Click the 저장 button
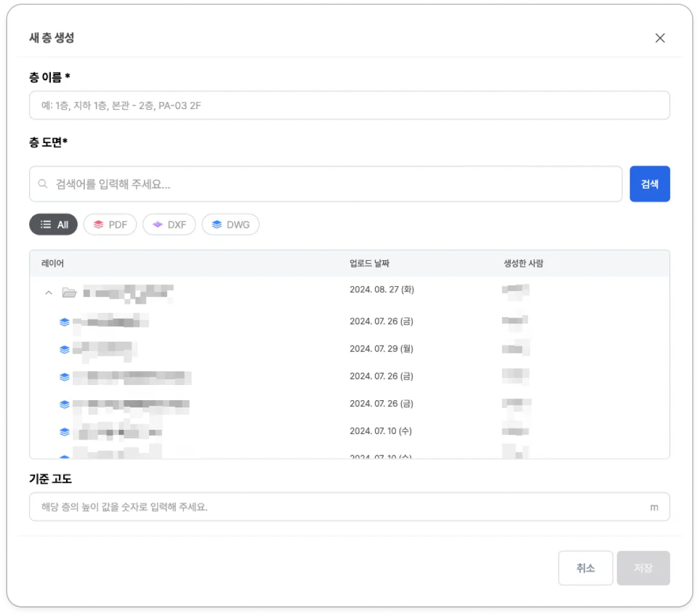Viewport: 700px width, 616px height. coord(643,568)
